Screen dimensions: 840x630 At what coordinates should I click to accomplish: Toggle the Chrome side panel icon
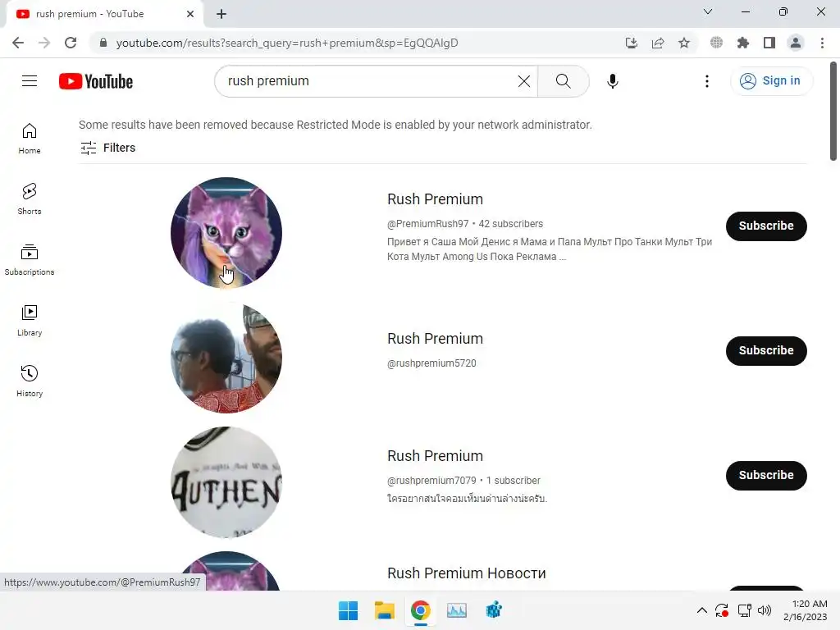769,43
